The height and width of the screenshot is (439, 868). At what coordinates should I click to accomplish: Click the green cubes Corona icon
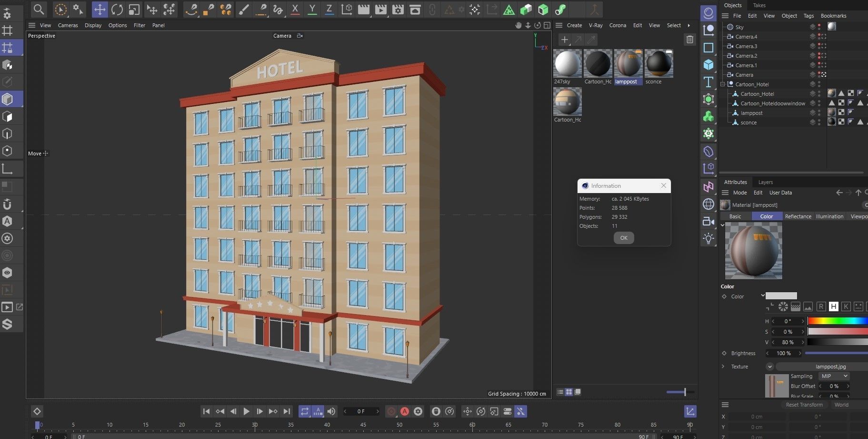[526, 9]
